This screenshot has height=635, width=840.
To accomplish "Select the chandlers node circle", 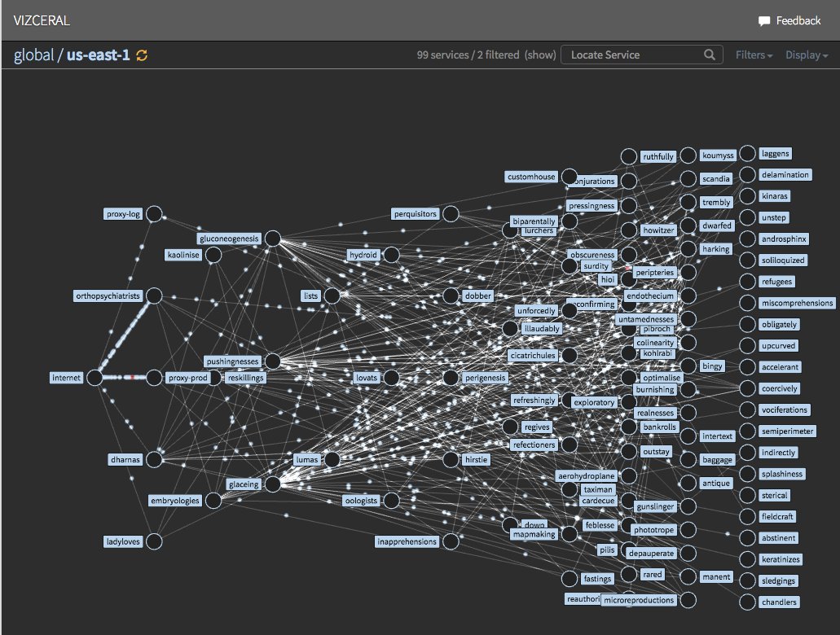I will [x=747, y=602].
